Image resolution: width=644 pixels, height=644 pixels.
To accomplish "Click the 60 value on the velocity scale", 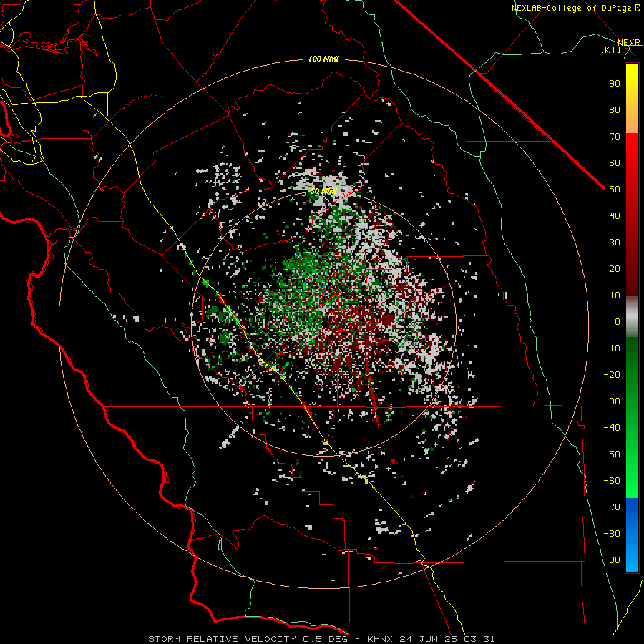I will 615,162.
